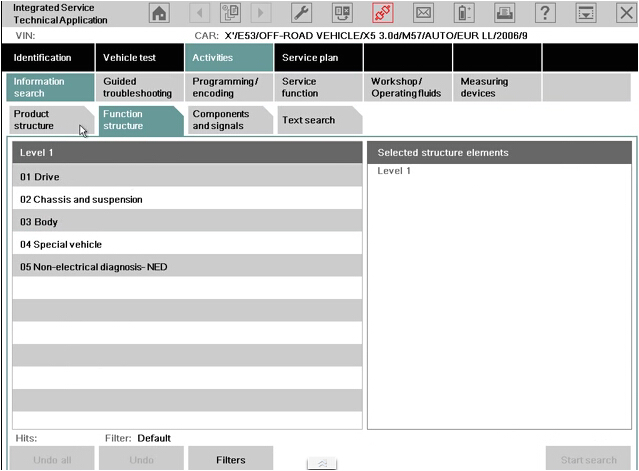Click the Home icon in the toolbar

tap(159, 13)
